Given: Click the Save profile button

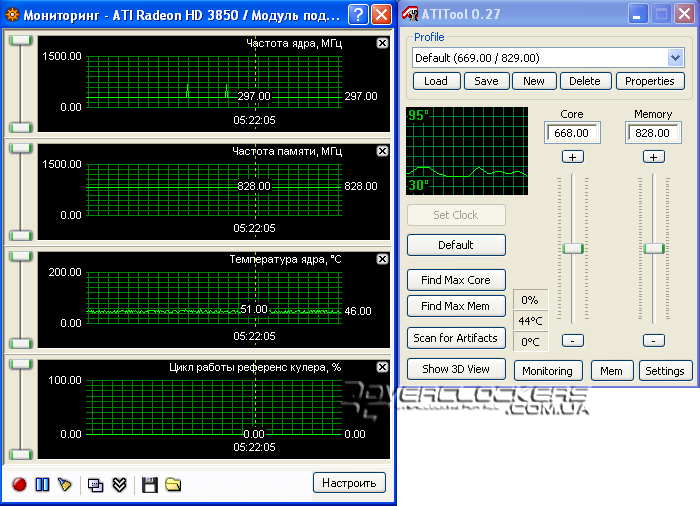Looking at the screenshot, I should [x=486, y=81].
